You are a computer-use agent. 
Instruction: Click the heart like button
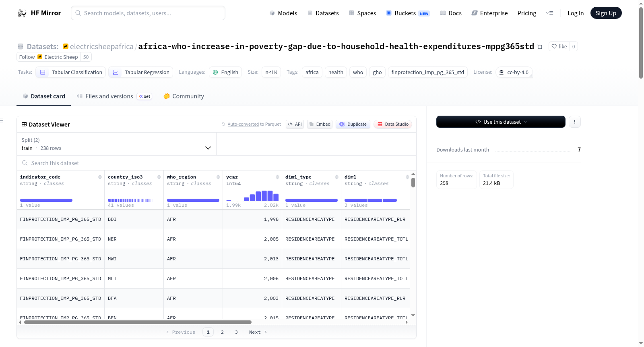tap(559, 46)
